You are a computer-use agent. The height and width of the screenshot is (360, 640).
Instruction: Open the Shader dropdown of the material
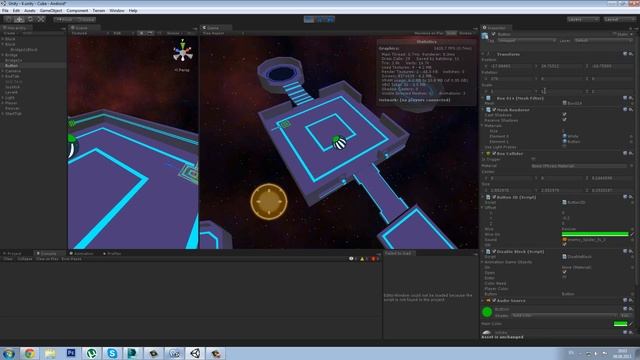(x=564, y=316)
